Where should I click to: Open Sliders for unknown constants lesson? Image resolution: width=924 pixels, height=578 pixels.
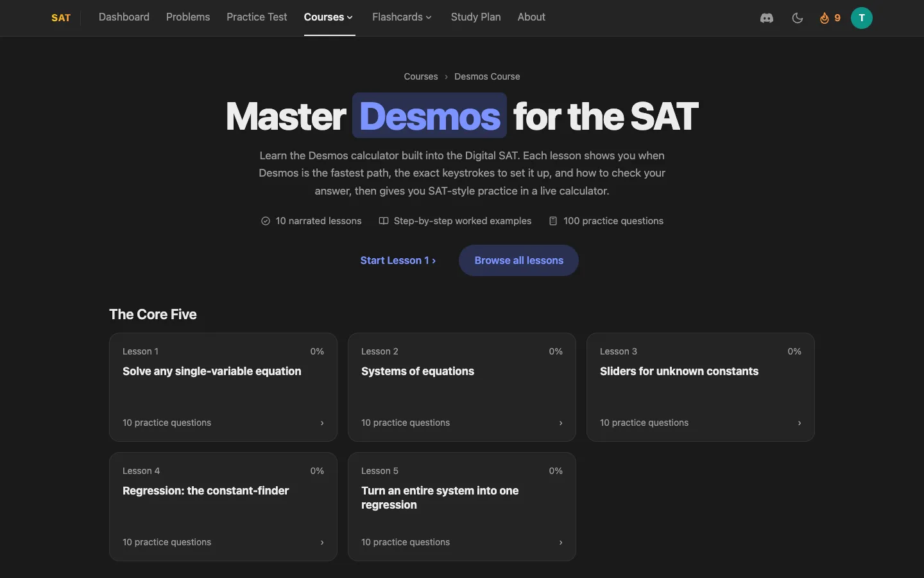point(701,387)
